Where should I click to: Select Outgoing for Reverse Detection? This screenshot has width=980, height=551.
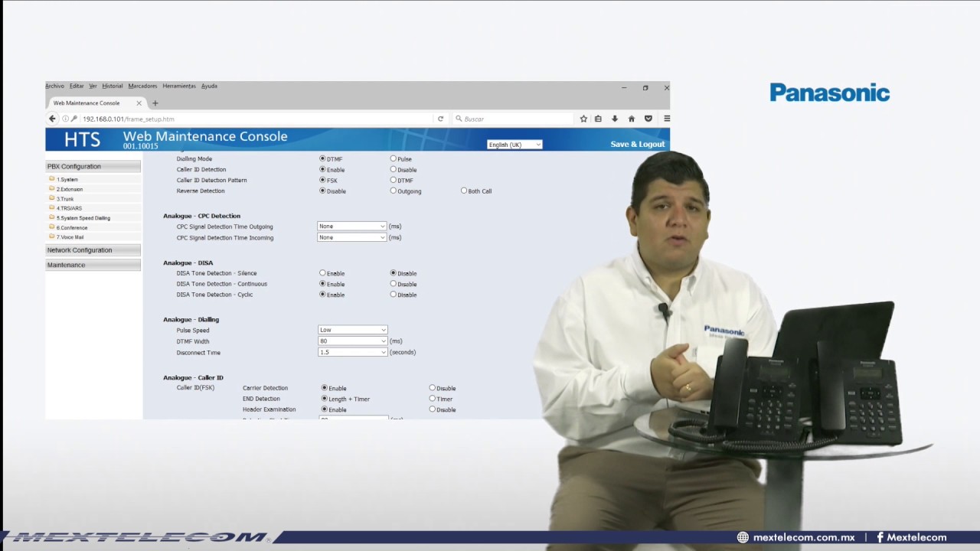pos(394,191)
